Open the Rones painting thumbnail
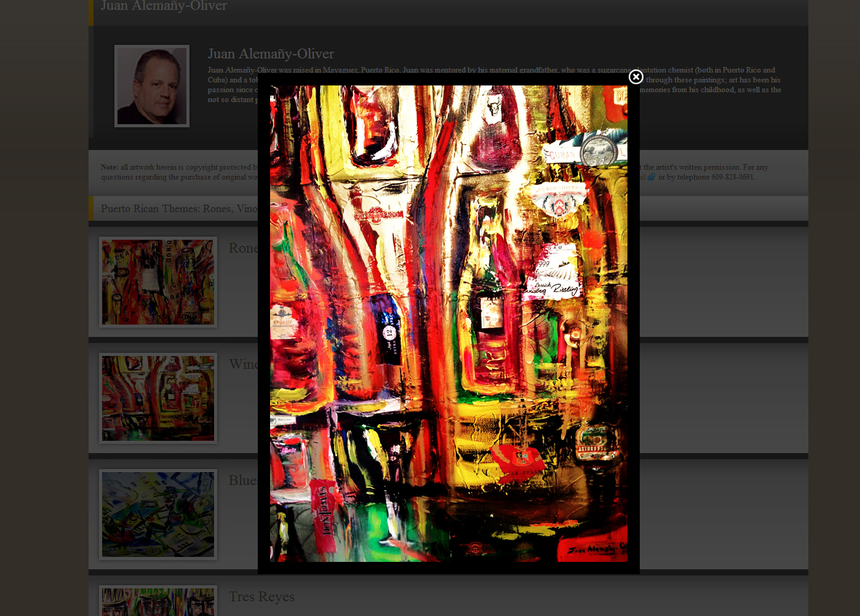 click(158, 282)
